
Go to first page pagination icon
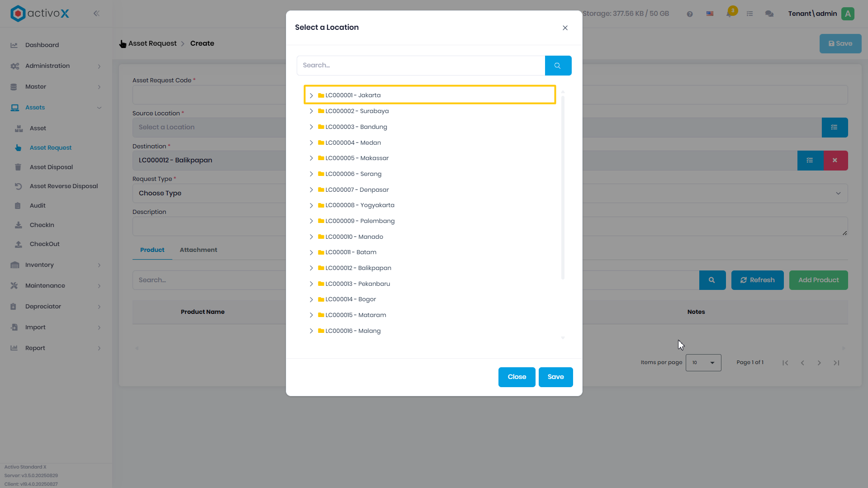pyautogui.click(x=785, y=363)
